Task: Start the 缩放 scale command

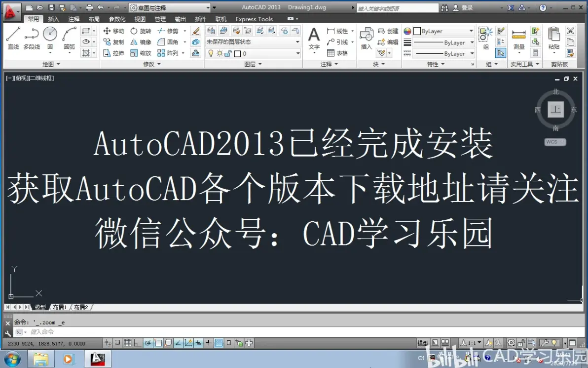Action: click(x=141, y=53)
